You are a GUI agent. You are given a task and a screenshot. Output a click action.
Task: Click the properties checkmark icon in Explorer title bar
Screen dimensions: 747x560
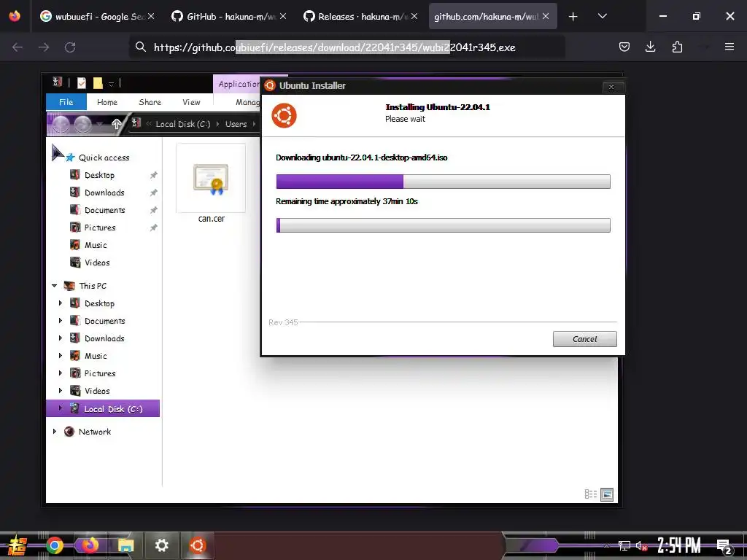point(82,83)
